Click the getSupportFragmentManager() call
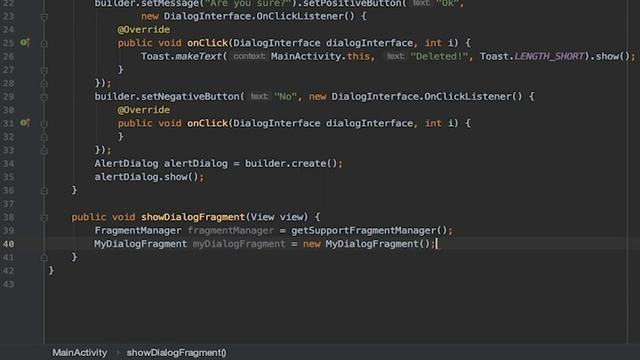 click(x=369, y=231)
